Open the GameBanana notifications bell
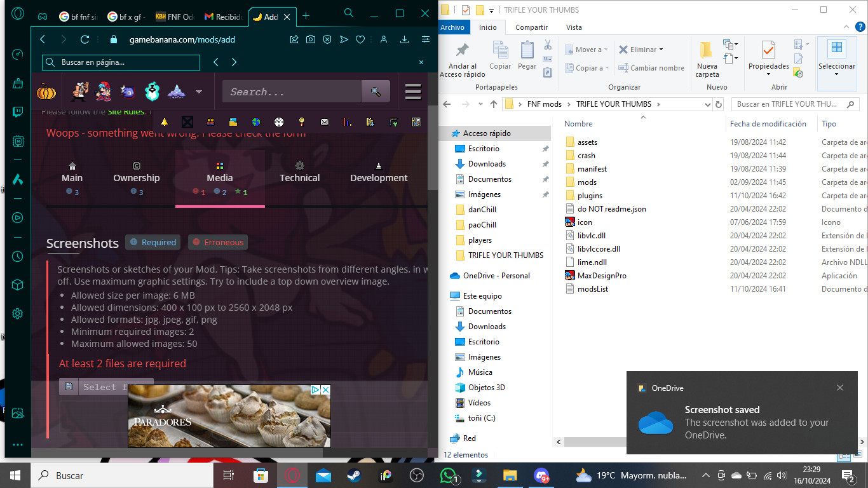This screenshot has height=488, width=868. [164, 122]
